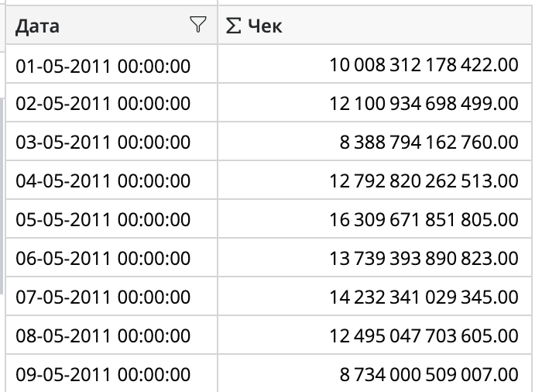Pick the 14 232 341 029 345.00 cell

click(x=424, y=297)
